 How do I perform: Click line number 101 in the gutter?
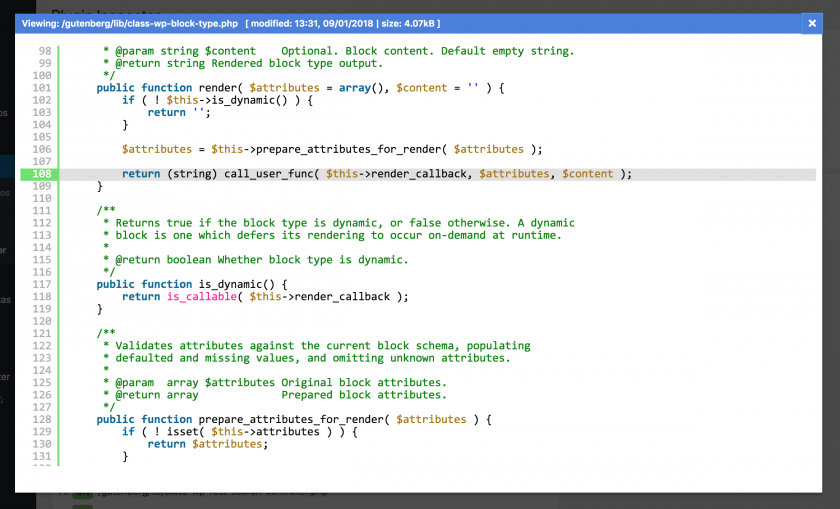42,88
